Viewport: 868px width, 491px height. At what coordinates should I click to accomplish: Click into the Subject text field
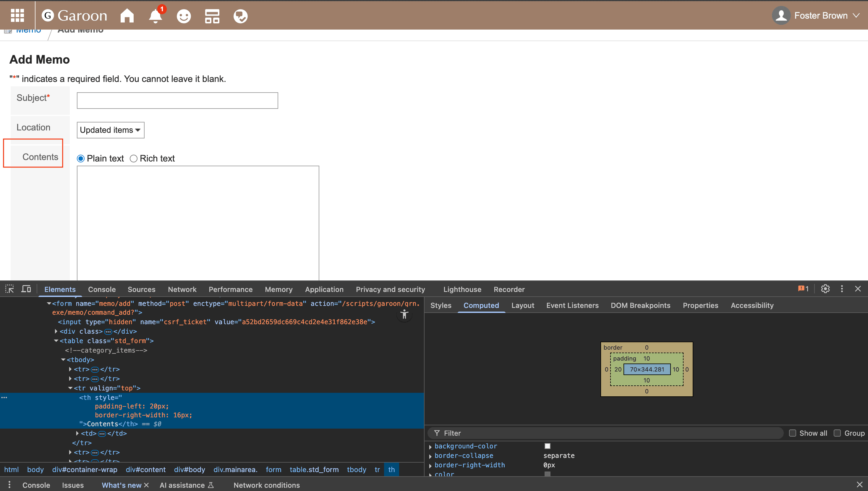point(177,101)
